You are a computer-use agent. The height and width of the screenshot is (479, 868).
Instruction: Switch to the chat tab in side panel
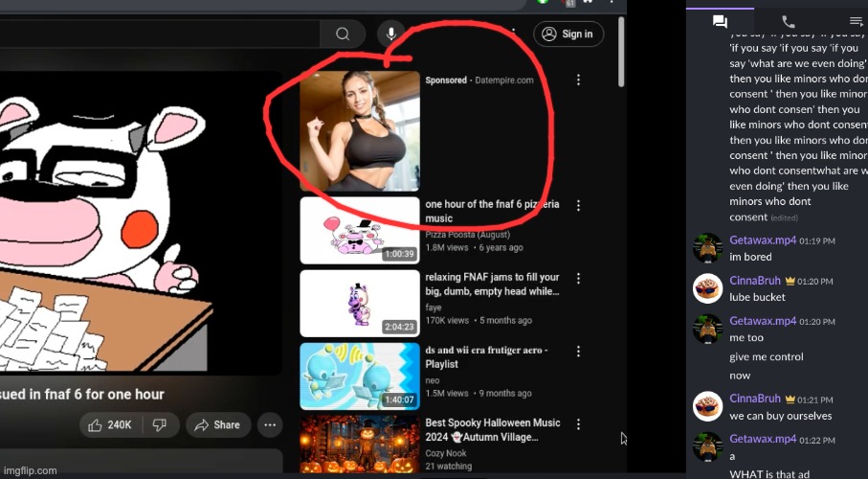tap(720, 22)
